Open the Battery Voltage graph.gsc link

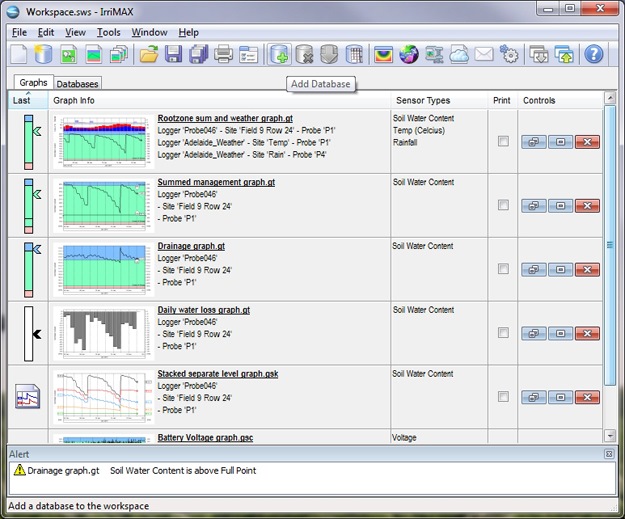click(205, 437)
